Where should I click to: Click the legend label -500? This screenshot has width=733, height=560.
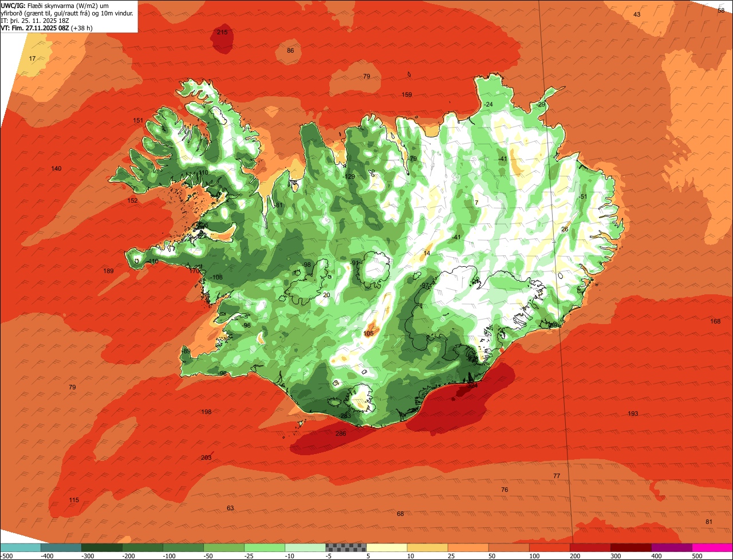[7, 556]
